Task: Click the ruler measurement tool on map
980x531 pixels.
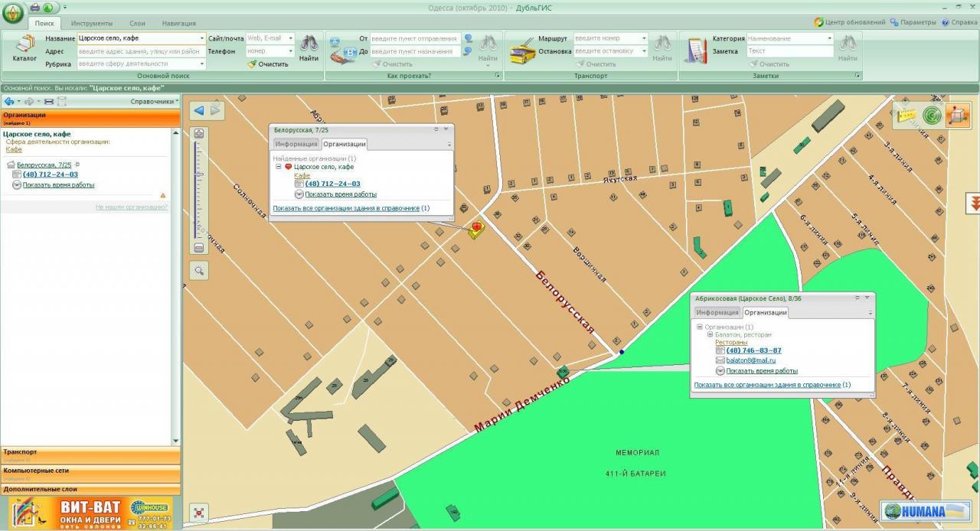Action: point(907,116)
